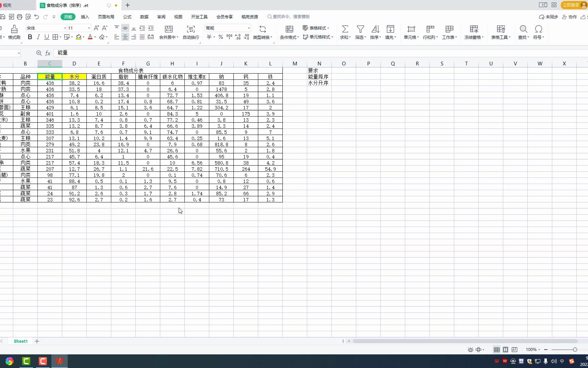Viewport: 588px width, 368px height.
Task: Open Conditional Formatting icon
Action: click(289, 29)
